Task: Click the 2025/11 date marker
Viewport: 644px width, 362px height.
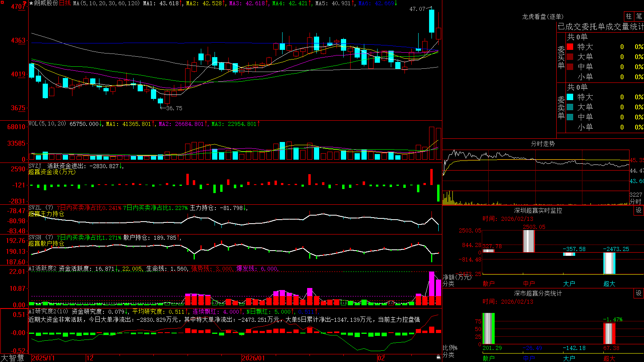Action: pyautogui.click(x=43, y=358)
